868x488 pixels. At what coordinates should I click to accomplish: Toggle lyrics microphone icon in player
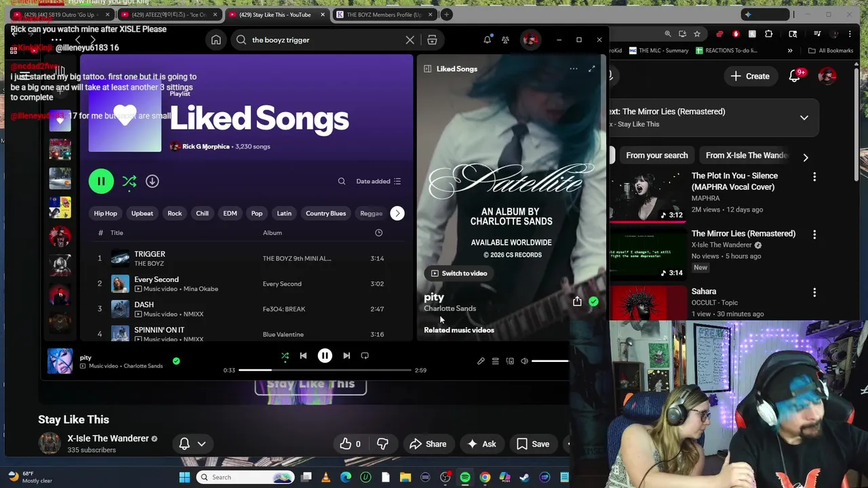click(481, 361)
